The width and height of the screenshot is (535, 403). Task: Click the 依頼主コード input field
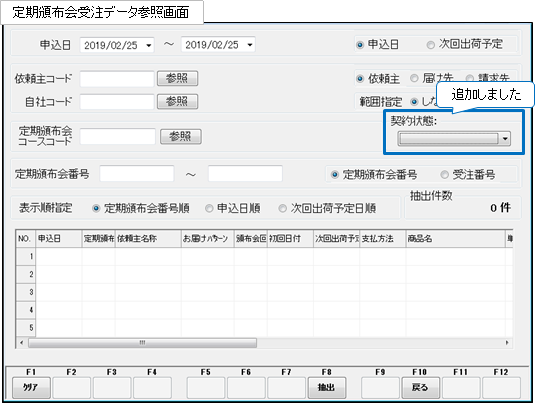[x=117, y=79]
